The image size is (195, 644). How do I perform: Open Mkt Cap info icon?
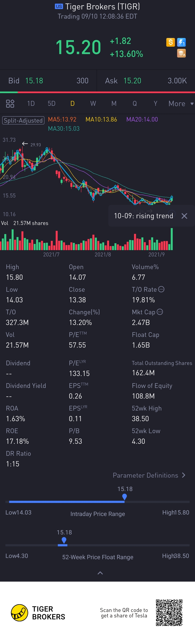coord(160,312)
